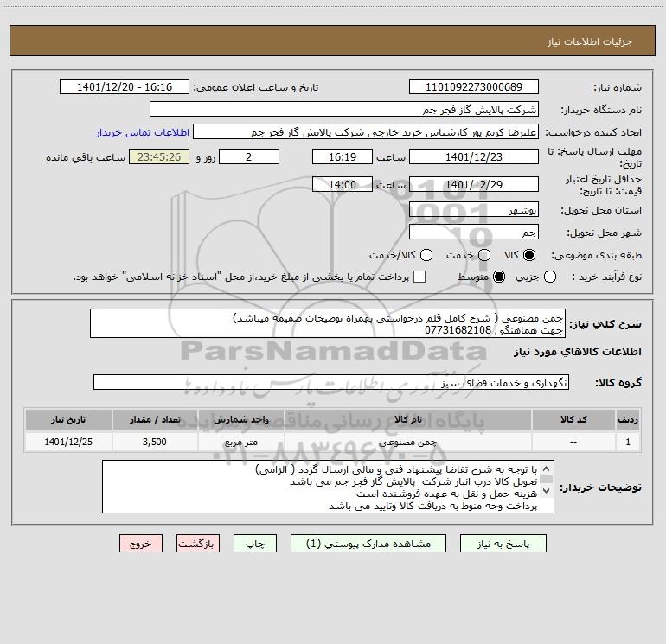Click the request creator field
The height and width of the screenshot is (644, 666).
(366, 132)
